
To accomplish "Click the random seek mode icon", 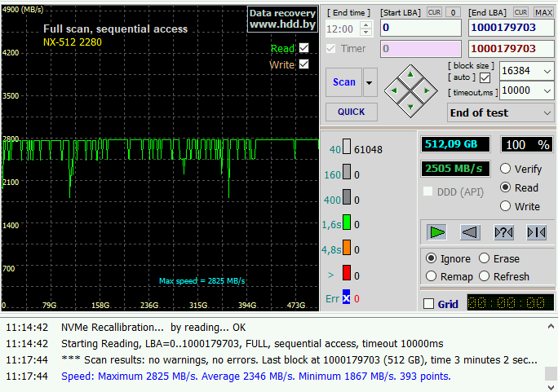I will 503,232.
